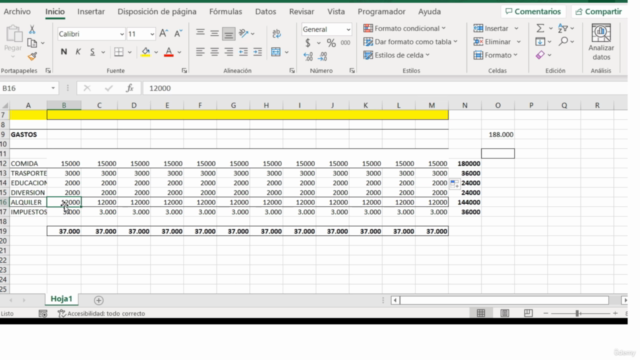
Task: Click Analizar datos button
Action: tap(601, 42)
